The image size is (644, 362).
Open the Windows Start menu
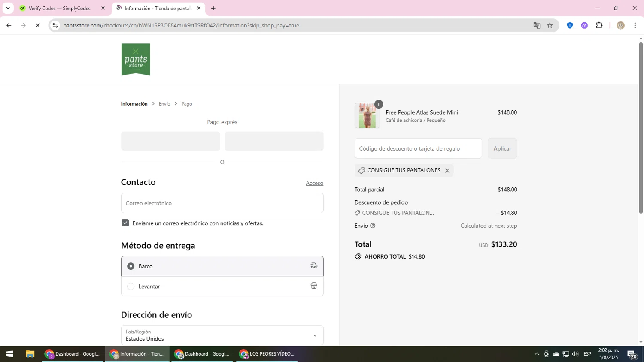9,354
